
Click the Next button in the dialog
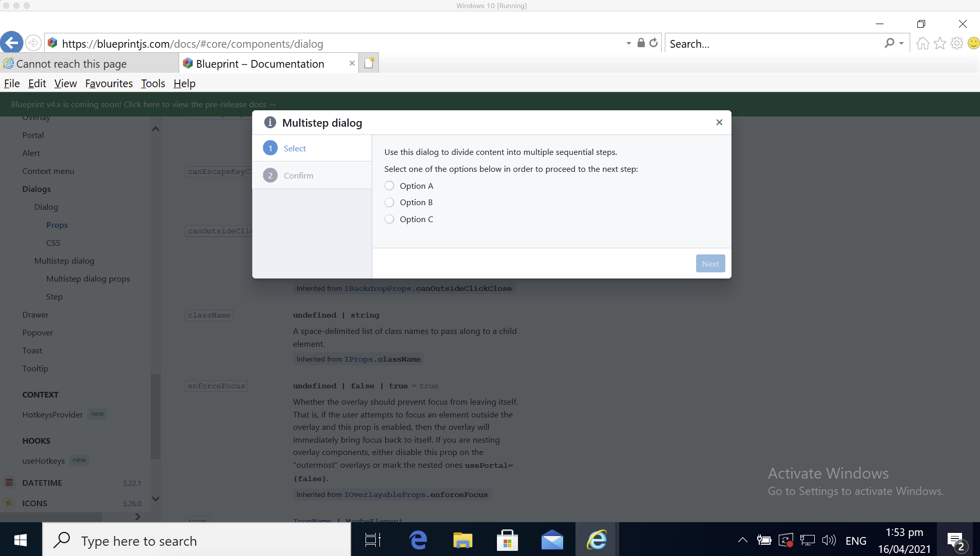710,264
